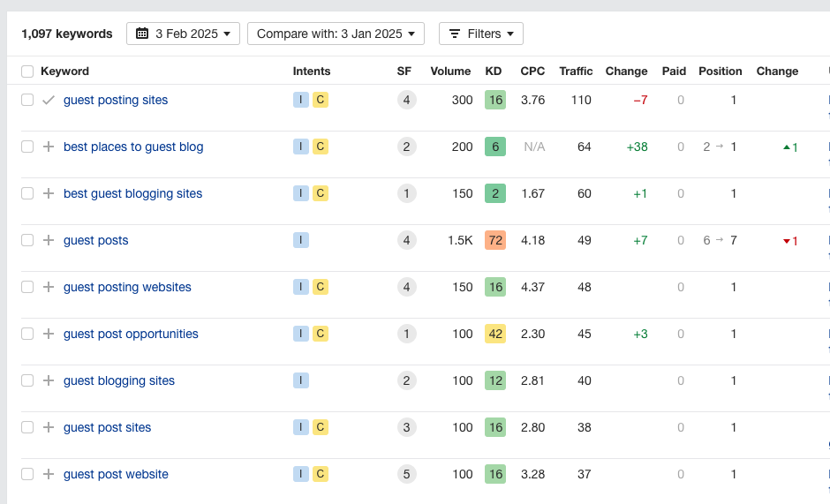830x504 pixels.
Task: Click the plus icon beside 'best guest blogging sites'
Action: tap(49, 193)
